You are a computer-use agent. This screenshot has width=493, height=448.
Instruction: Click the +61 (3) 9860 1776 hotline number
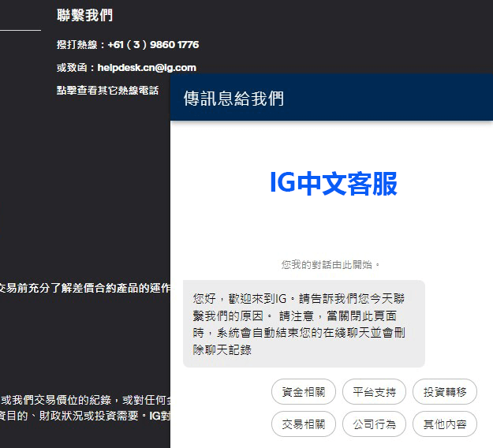153,45
